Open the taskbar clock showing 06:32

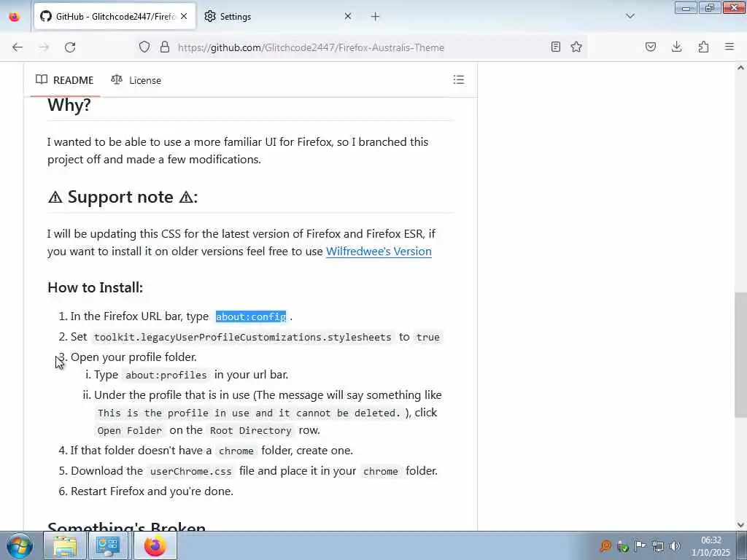711,546
